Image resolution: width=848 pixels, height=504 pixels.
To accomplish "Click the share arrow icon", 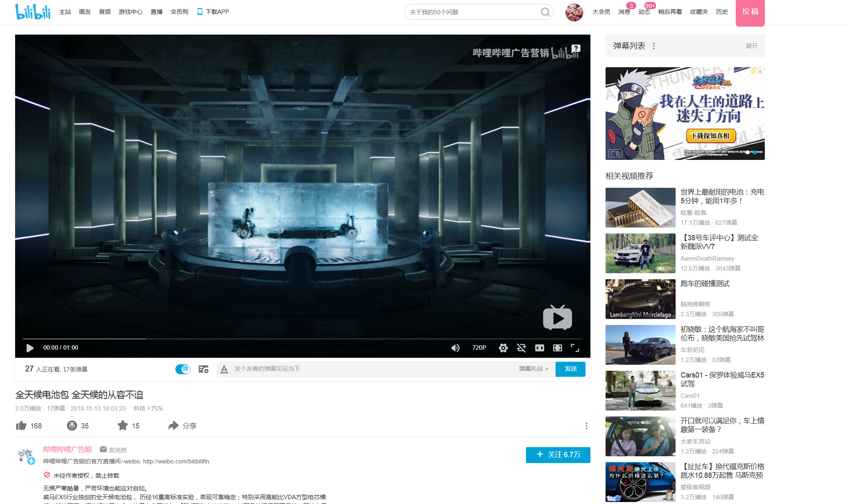I will point(173,426).
